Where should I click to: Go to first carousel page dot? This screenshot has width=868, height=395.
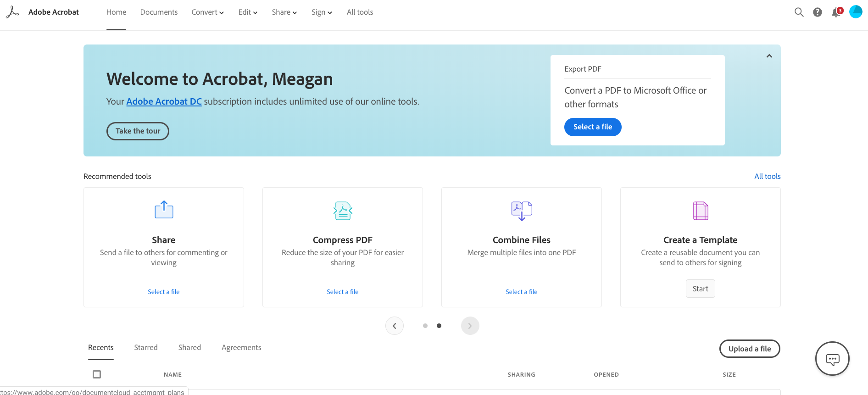click(425, 326)
